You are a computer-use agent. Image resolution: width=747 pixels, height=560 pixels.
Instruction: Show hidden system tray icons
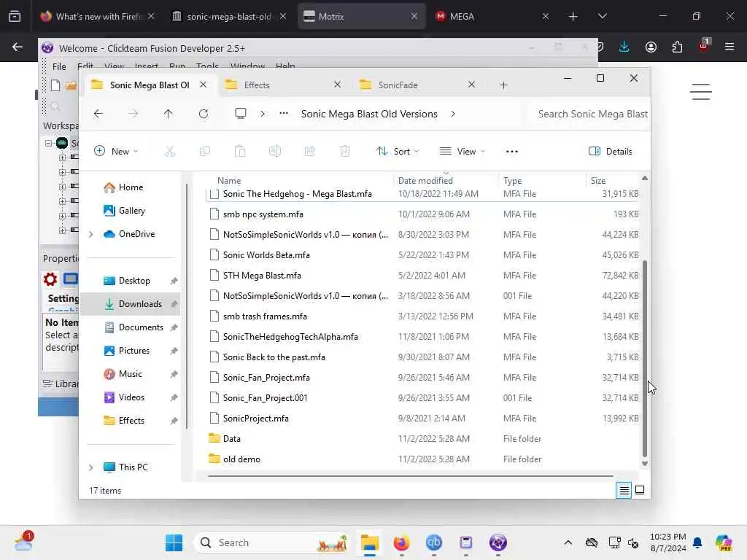568,542
